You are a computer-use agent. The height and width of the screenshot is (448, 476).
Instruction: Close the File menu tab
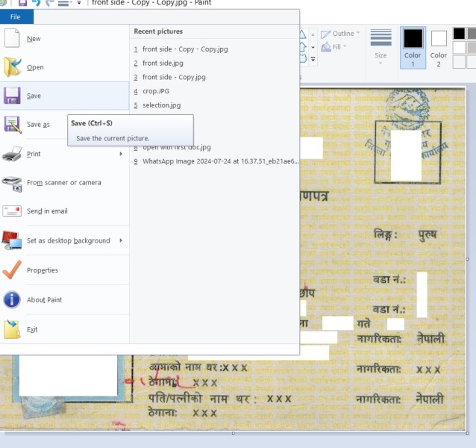[x=16, y=16]
